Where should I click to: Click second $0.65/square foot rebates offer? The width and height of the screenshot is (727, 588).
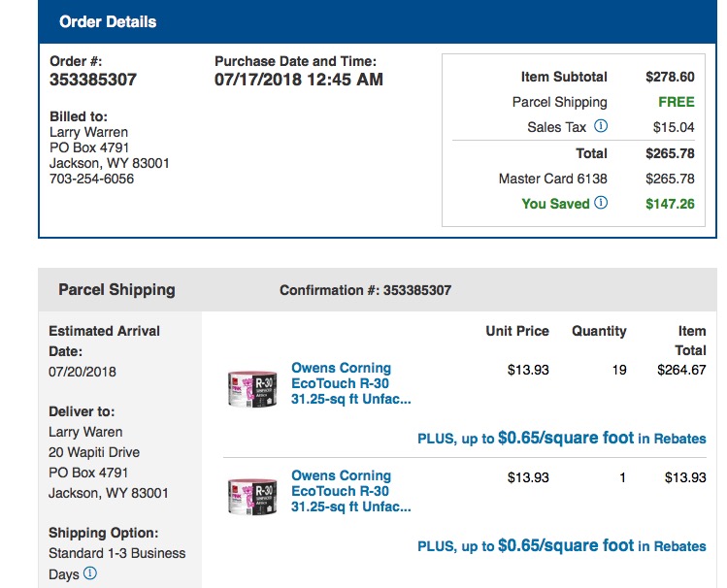[x=561, y=545]
